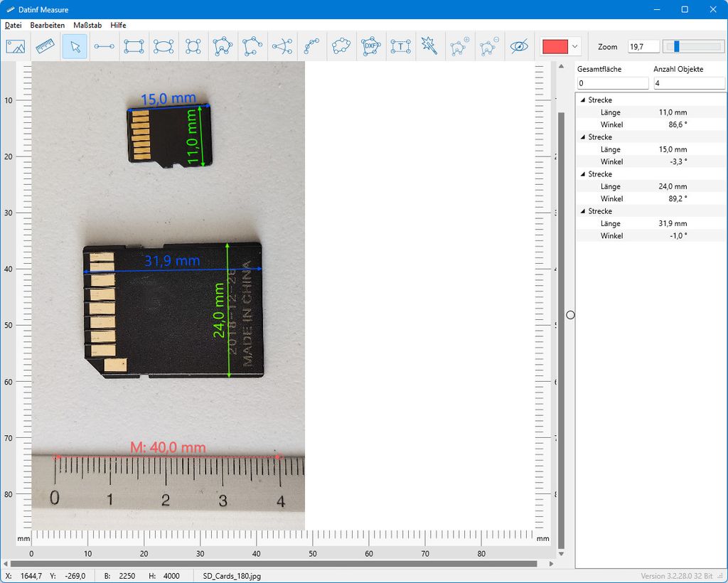728x583 pixels.
Task: Open the red color dropdown arrow
Action: point(575,46)
